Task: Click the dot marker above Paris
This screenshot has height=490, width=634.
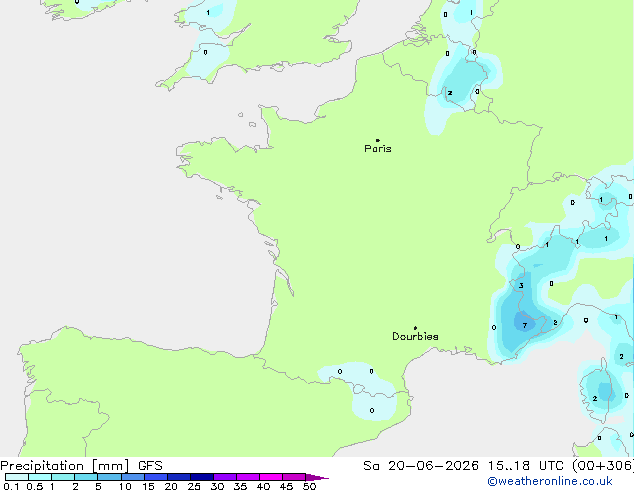Action: point(378,140)
